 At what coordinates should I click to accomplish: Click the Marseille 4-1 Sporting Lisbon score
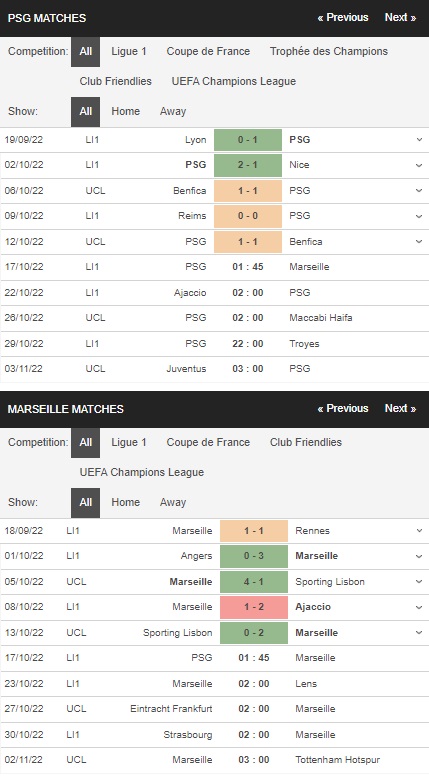[254, 582]
